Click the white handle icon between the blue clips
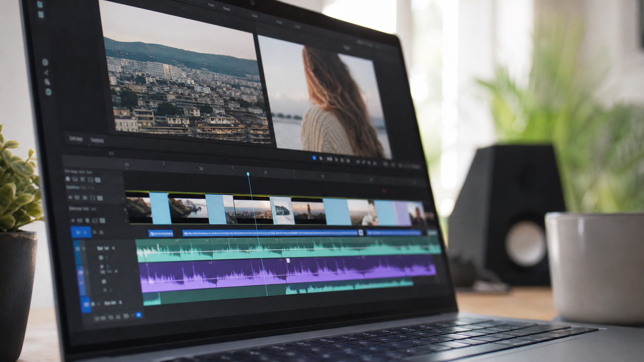The width and height of the screenshot is (644, 362). 361,233
